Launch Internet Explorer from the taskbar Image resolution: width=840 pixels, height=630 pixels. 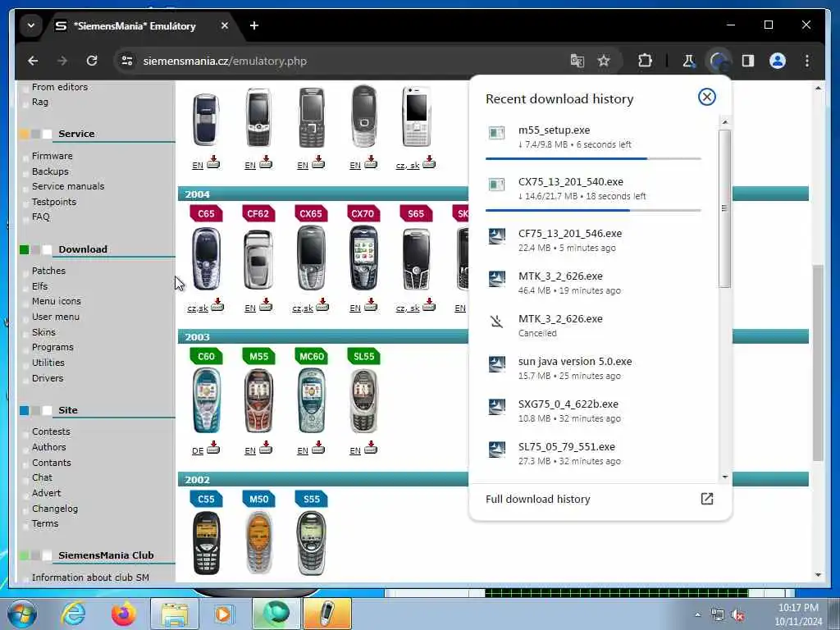[x=73, y=614]
